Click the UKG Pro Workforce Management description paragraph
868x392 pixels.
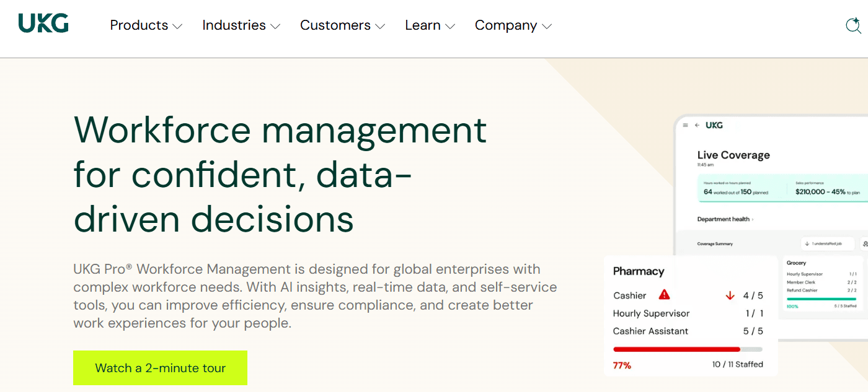[x=315, y=296]
